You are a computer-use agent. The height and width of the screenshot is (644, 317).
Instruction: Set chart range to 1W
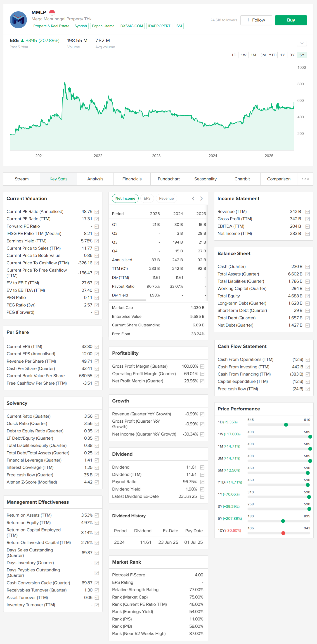[244, 55]
